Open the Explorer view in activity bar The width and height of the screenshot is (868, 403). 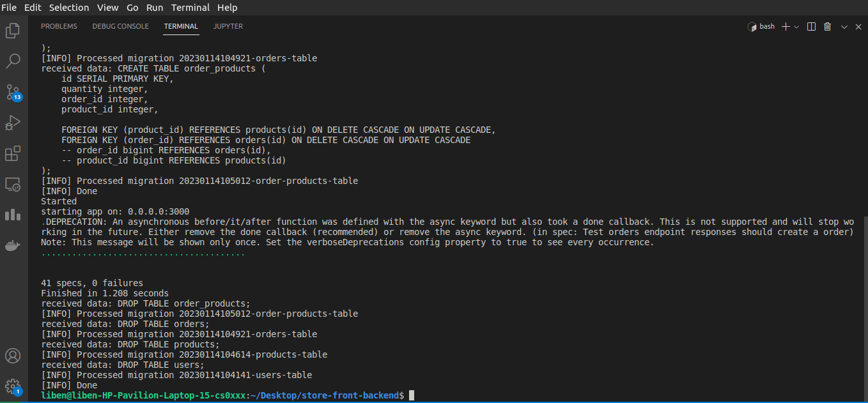click(x=13, y=30)
